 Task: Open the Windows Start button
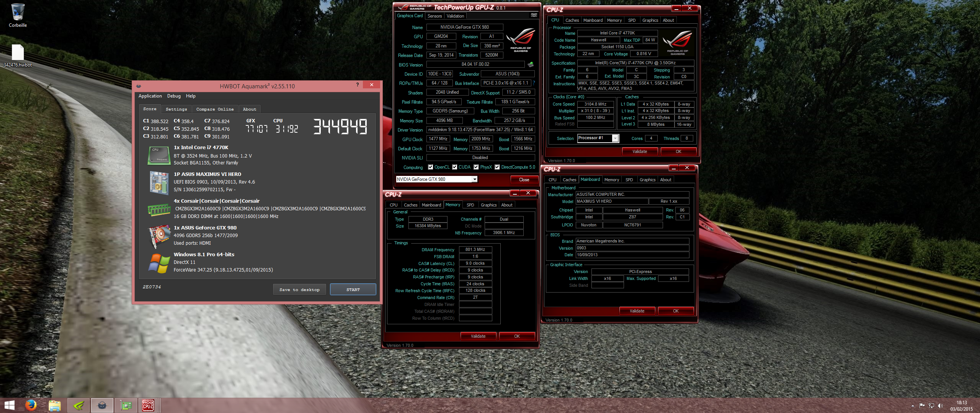point(9,405)
